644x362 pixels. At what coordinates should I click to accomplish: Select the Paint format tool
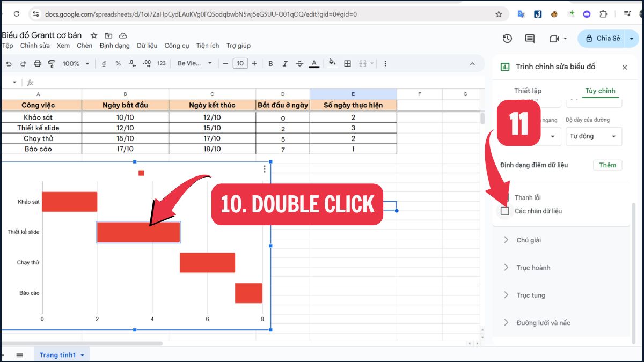click(51, 63)
